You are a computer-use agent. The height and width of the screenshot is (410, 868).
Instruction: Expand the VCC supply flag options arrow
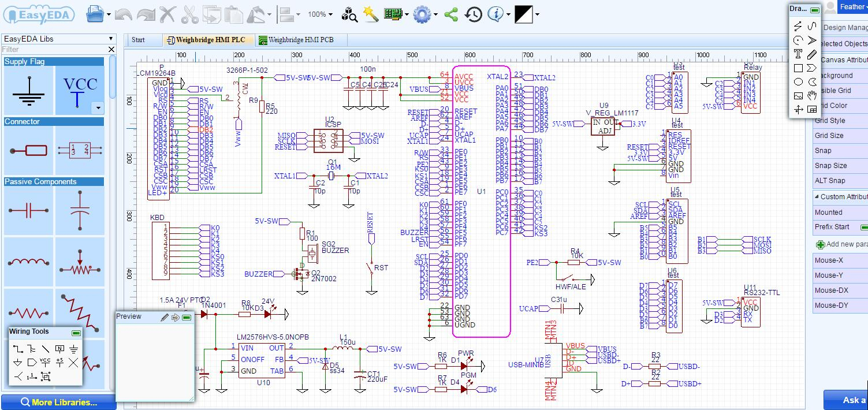(x=98, y=108)
